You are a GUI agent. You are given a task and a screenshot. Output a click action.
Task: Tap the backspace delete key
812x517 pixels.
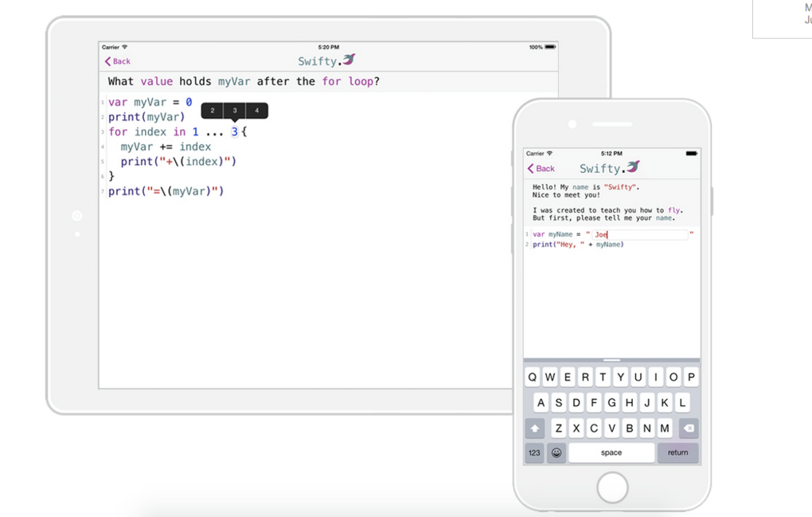(689, 428)
